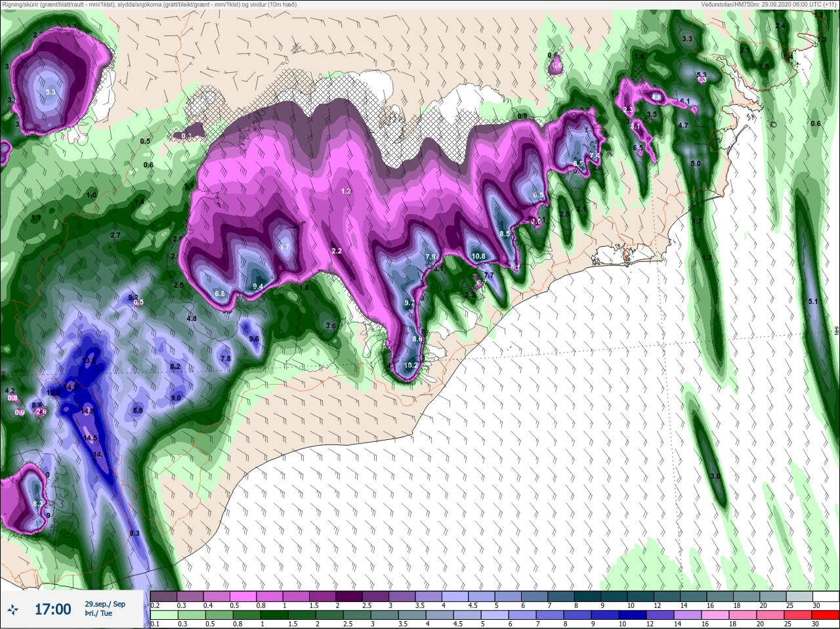Click the 1.2 value in the pink snow area

point(346,191)
